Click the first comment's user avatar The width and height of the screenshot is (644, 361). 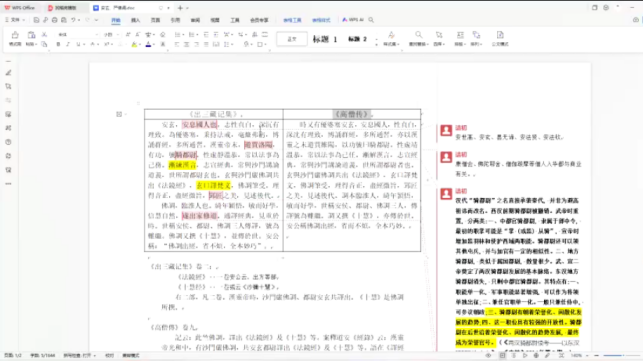[x=446, y=131]
